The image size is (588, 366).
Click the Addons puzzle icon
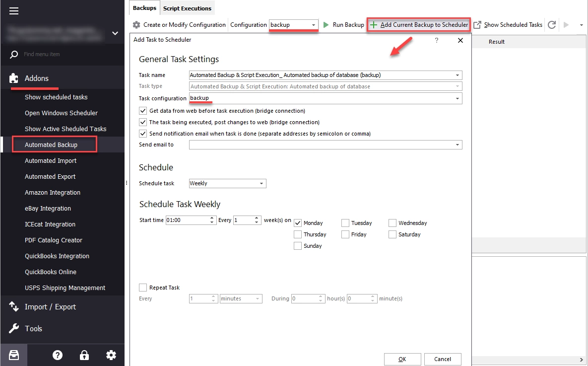coord(14,78)
